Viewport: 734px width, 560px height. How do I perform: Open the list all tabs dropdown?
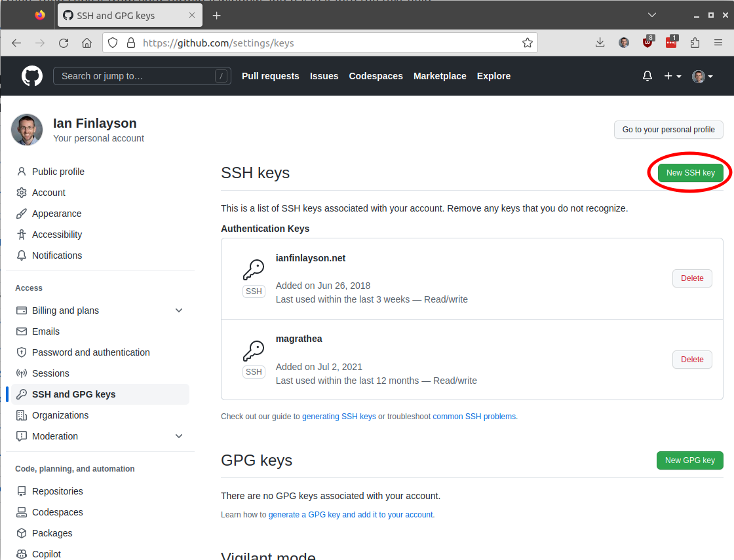(651, 16)
